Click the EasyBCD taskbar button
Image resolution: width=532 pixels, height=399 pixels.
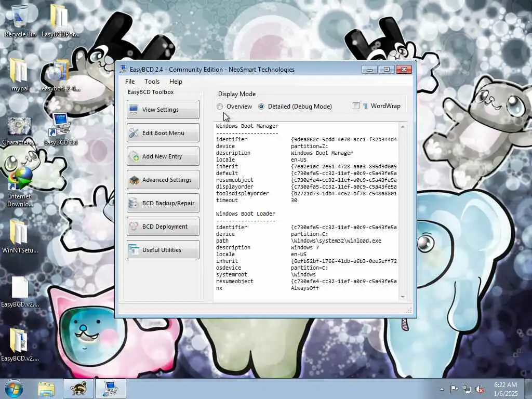[x=111, y=389]
